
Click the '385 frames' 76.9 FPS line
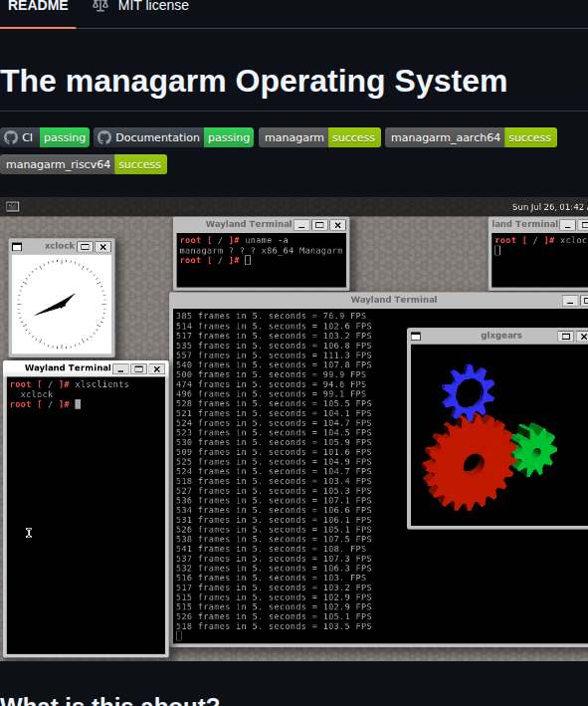(271, 316)
